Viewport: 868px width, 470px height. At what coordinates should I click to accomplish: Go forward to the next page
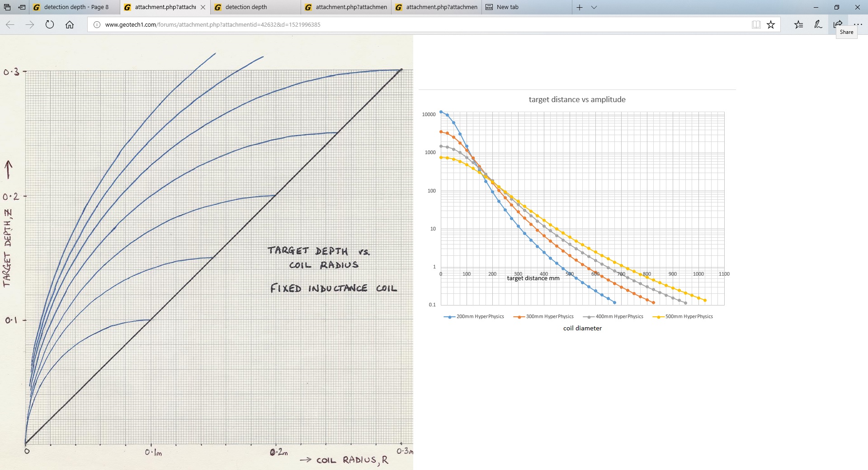point(30,25)
